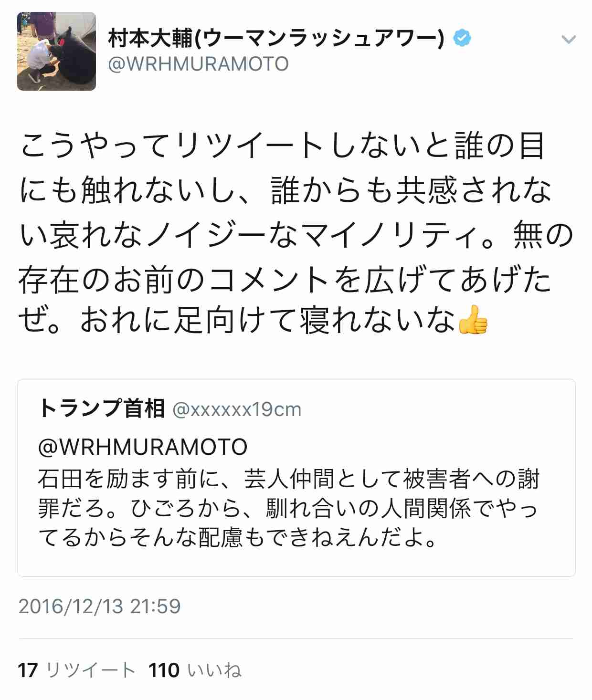The image size is (592, 700).
Task: Open the display name 村本大輔(ウーマンラッシュアワー)
Action: click(276, 39)
